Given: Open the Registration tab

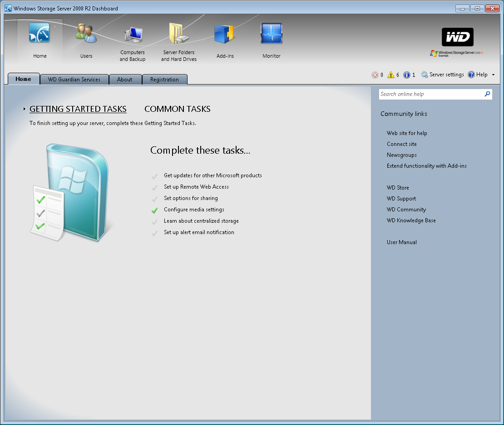Looking at the screenshot, I should pyautogui.click(x=164, y=80).
